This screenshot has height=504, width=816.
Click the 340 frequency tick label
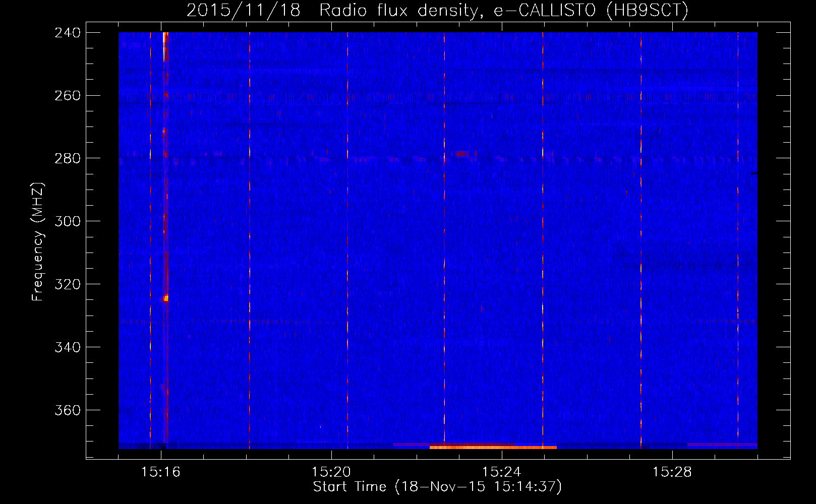point(68,348)
